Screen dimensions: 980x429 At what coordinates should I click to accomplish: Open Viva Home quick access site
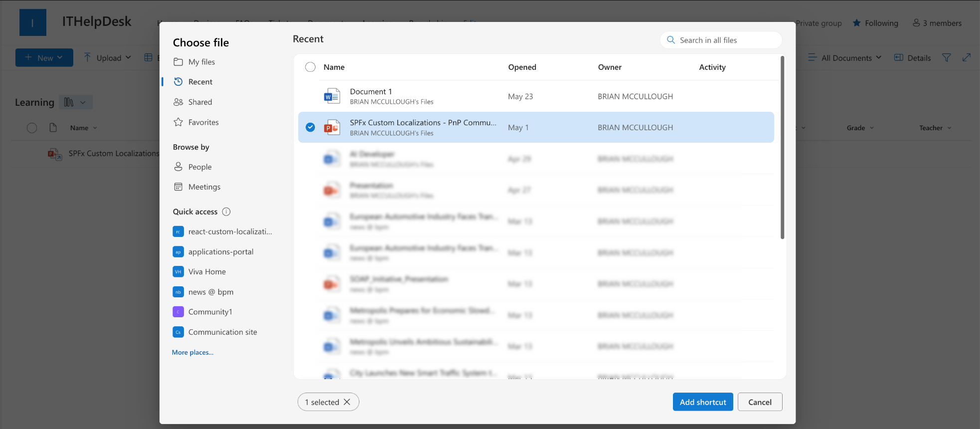click(199, 272)
